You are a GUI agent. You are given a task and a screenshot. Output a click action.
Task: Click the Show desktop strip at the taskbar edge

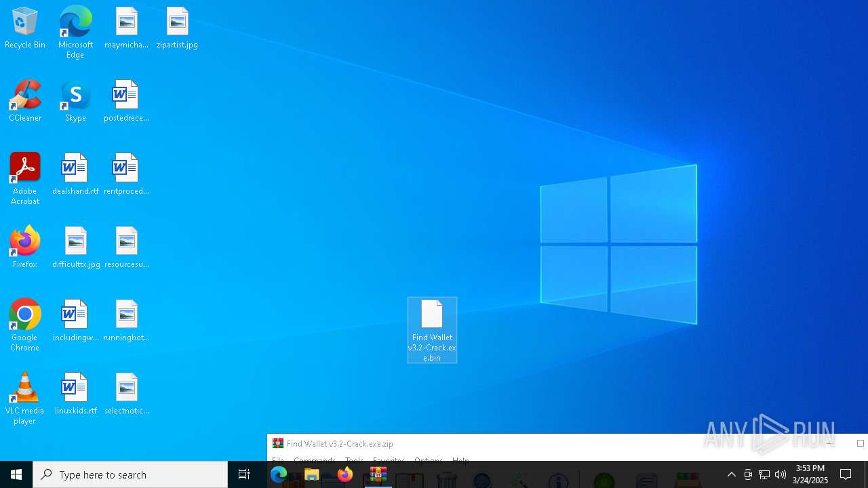866,474
